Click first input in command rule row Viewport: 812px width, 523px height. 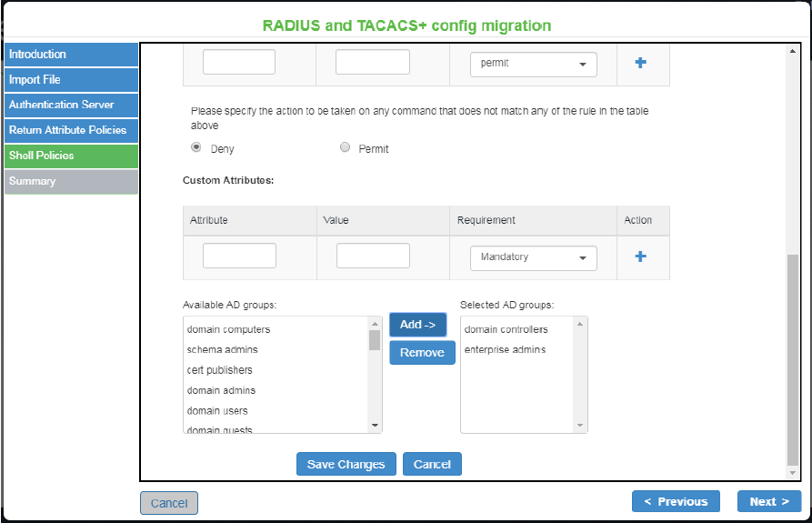coord(239,62)
